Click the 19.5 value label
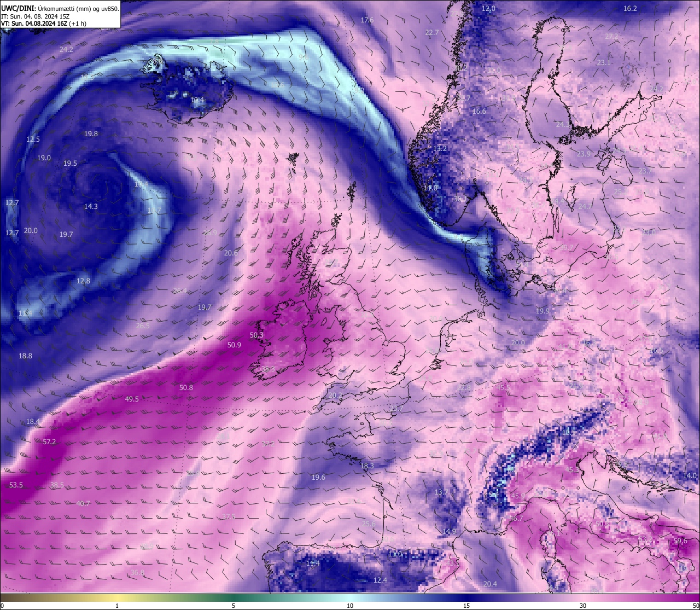Viewport: 700px width, 610px height. click(x=70, y=163)
